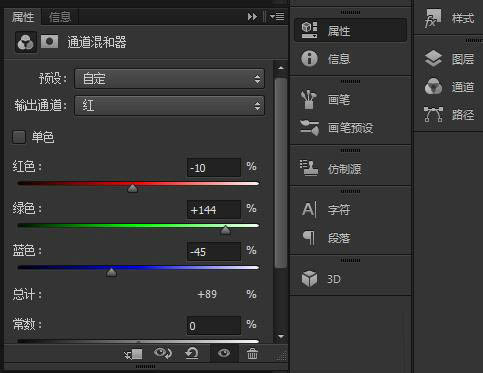Screen dimensions: 483x373
Task: Click the Channel Mixer adjustment icon
Action: coord(26,42)
